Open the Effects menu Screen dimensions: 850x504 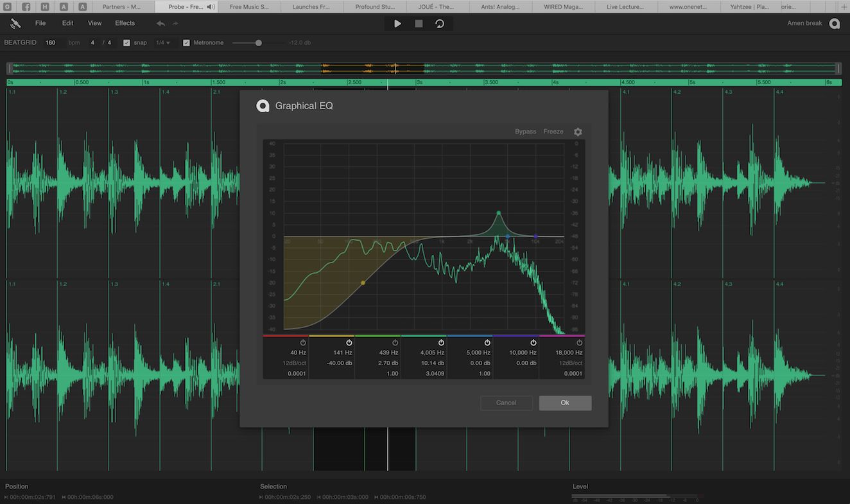(125, 22)
